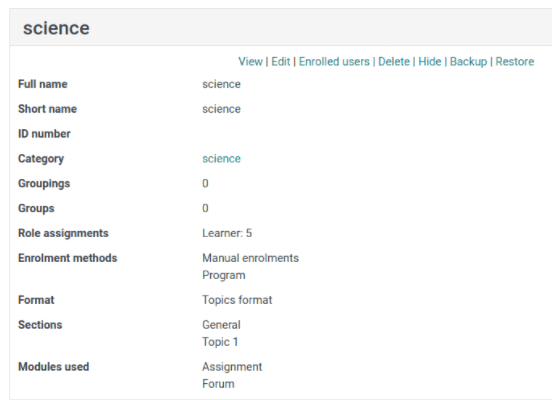558x400 pixels.
Task: Start a Backup of the course
Action: point(468,62)
